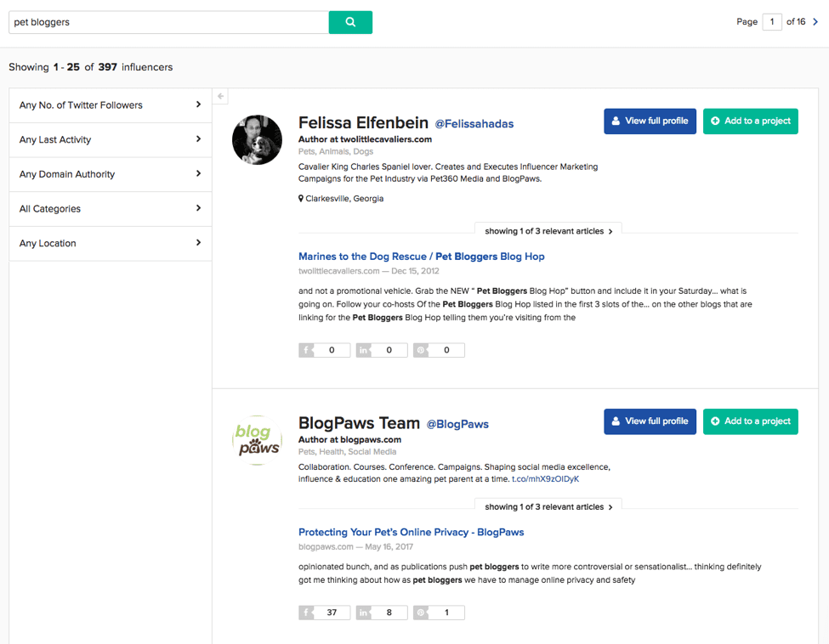829x644 pixels.
Task: Expand the Any Domain Authority filter
Action: pos(111,174)
